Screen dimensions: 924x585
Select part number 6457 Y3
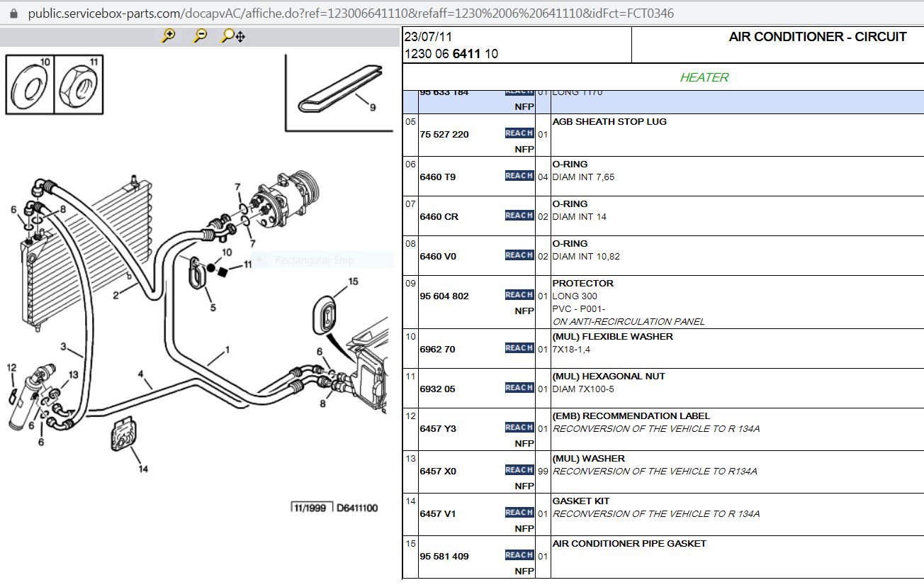(x=439, y=429)
